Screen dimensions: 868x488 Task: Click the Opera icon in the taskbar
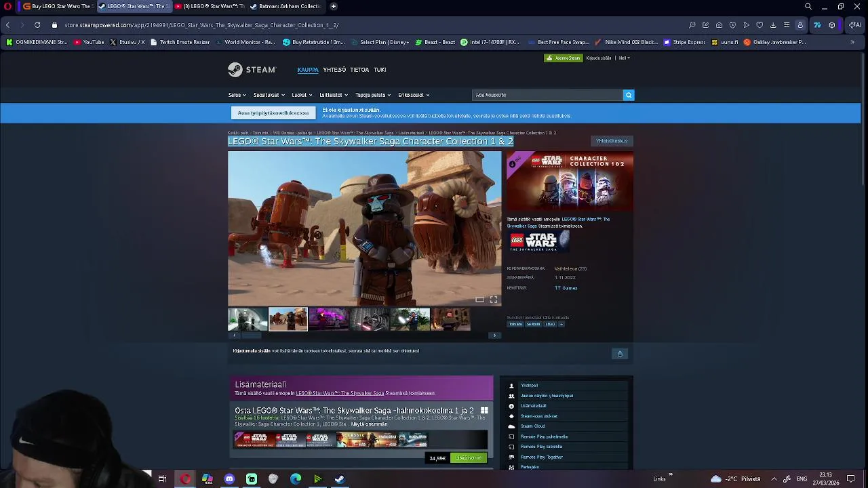pyautogui.click(x=185, y=479)
